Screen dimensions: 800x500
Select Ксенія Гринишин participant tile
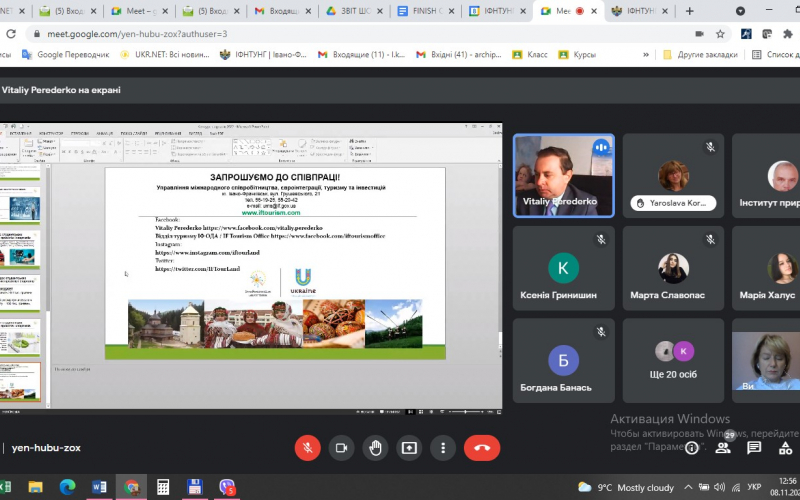[x=563, y=268]
